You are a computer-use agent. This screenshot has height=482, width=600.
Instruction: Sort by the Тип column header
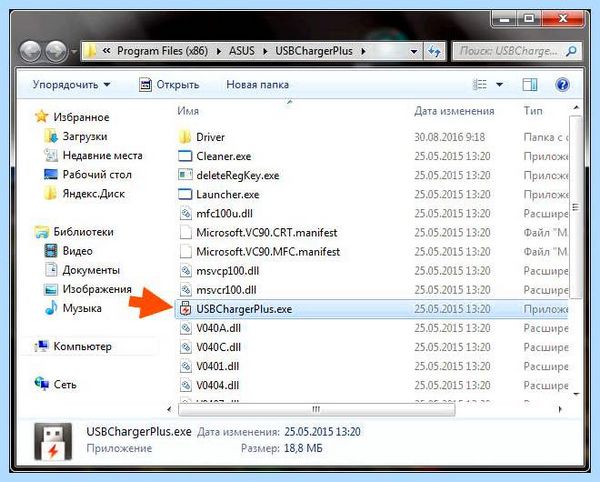click(x=533, y=111)
